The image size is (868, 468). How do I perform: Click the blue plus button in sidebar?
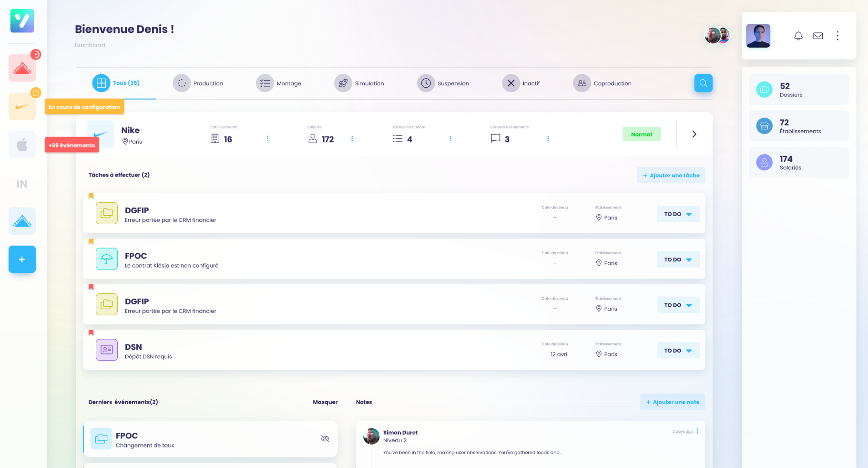pos(22,260)
